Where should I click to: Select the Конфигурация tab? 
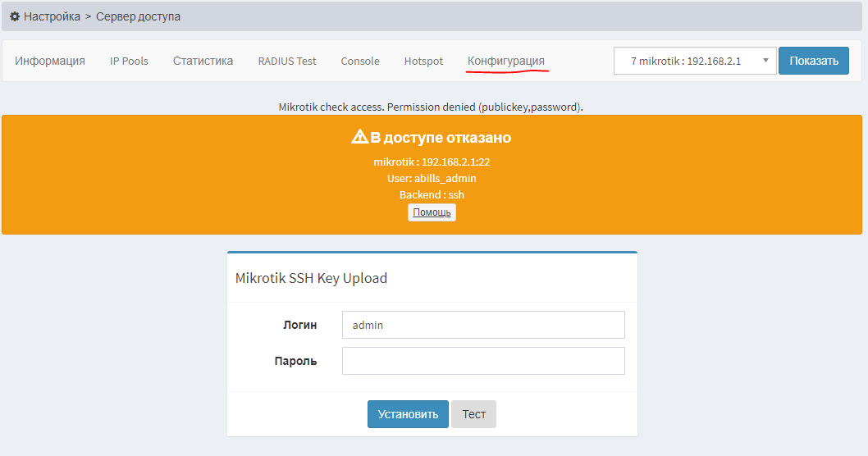point(506,61)
